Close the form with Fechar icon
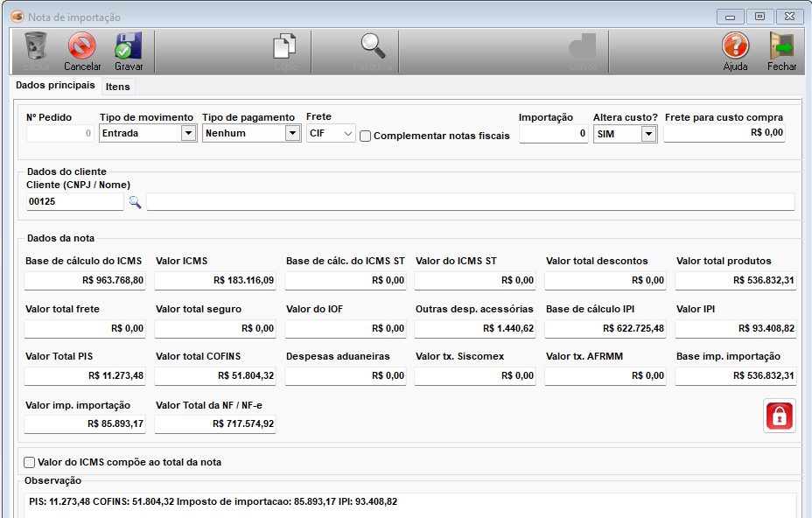The height and width of the screenshot is (518, 812). click(781, 51)
